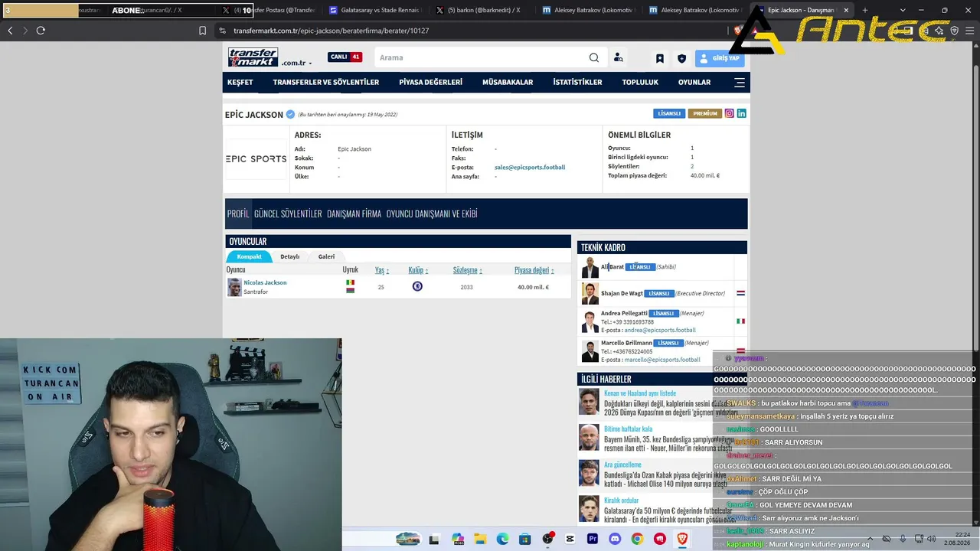Screen dimensions: 980x551
Task: Open Epic Jackson's LinkedIn page
Action: (741, 113)
